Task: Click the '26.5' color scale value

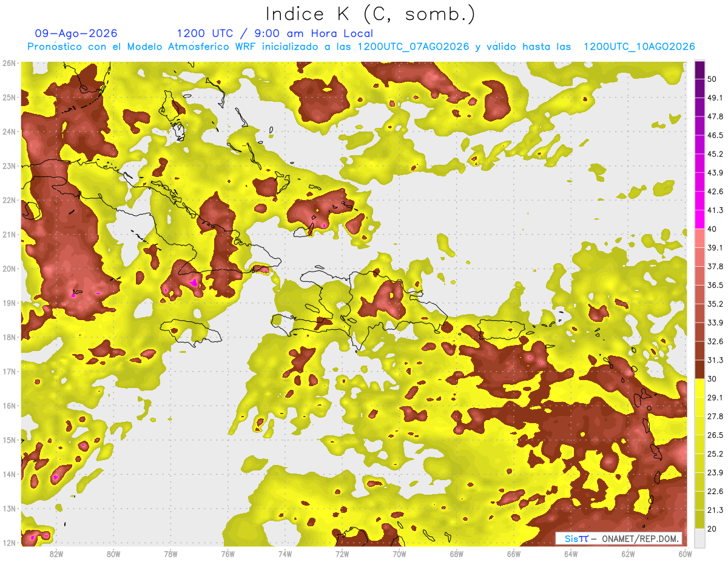Action: click(x=715, y=435)
